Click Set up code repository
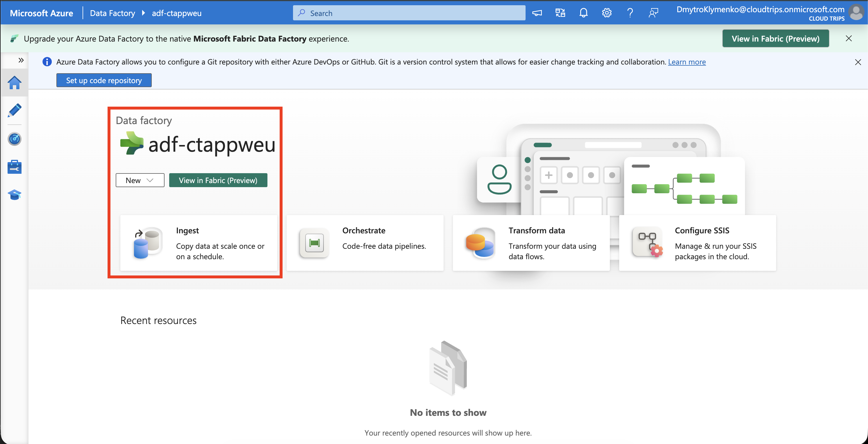Screen dimensions: 868x444 click(x=104, y=80)
